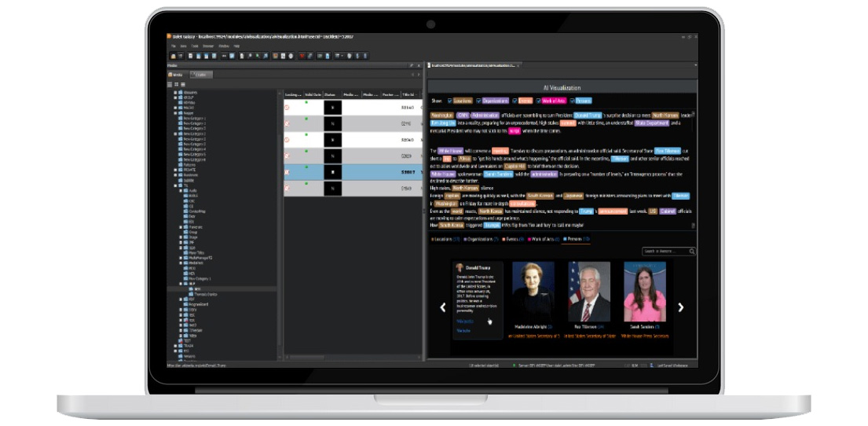
Task: Click tab scroll-left arrow in Media panel
Action: click(x=412, y=74)
